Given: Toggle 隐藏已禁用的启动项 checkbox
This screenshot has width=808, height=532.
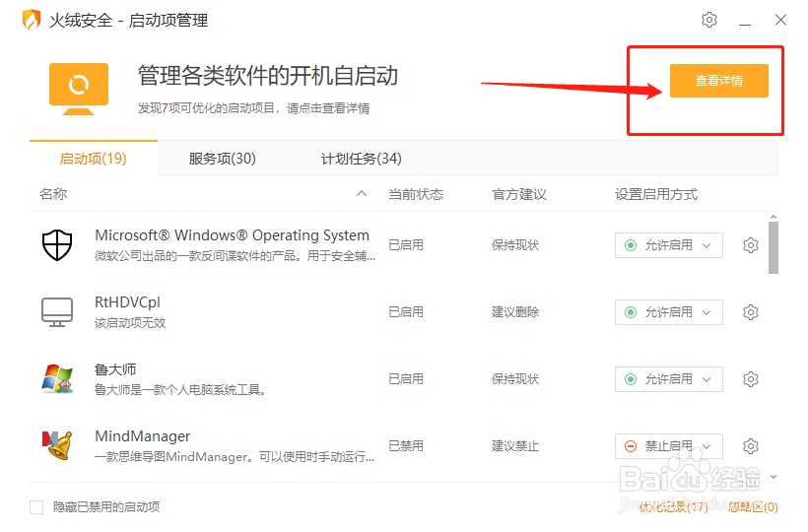Looking at the screenshot, I should click(36, 507).
